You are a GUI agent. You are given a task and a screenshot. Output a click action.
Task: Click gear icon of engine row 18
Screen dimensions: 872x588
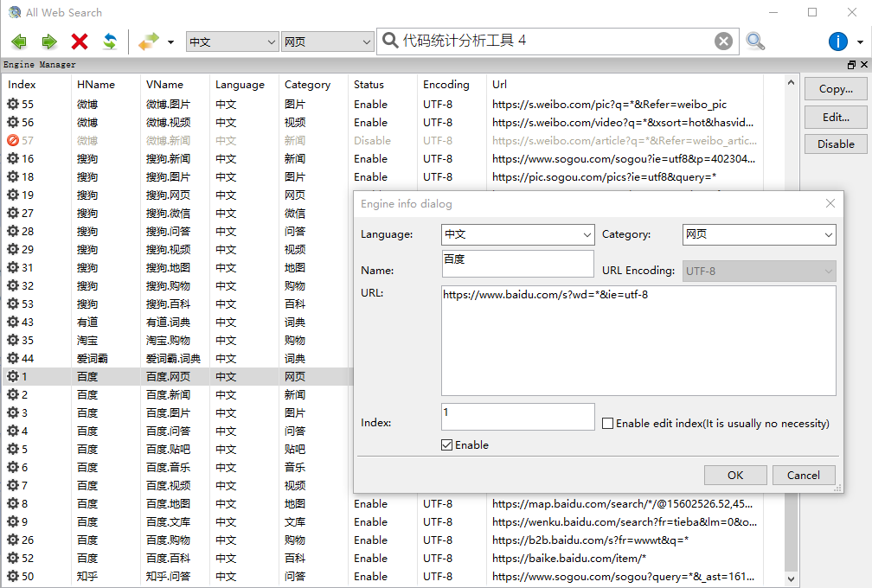tap(13, 176)
